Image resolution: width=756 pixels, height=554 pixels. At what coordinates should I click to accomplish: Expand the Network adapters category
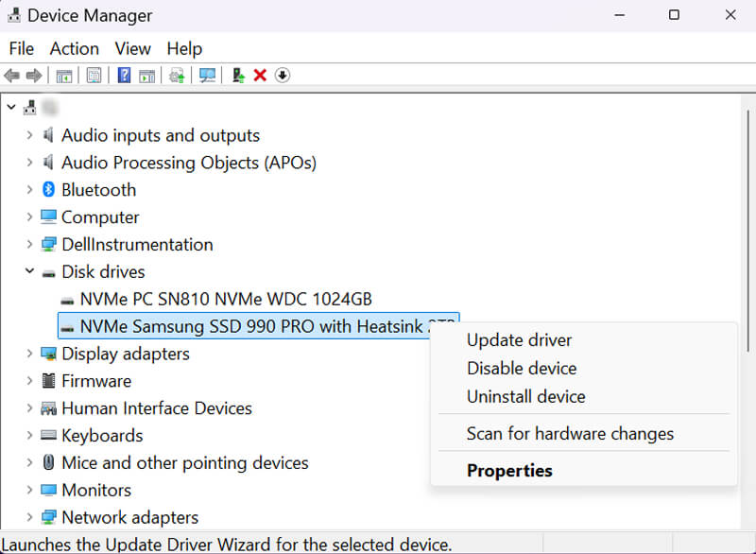point(29,517)
